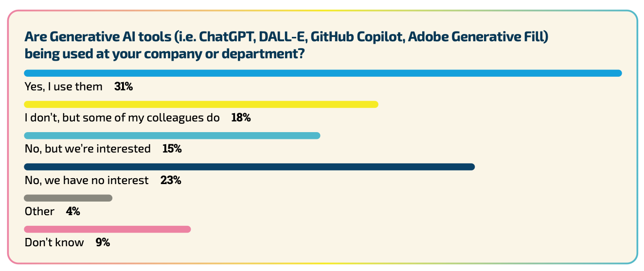644x271 pixels.
Task: Click the yellow bar in the chart
Action: coord(201,104)
